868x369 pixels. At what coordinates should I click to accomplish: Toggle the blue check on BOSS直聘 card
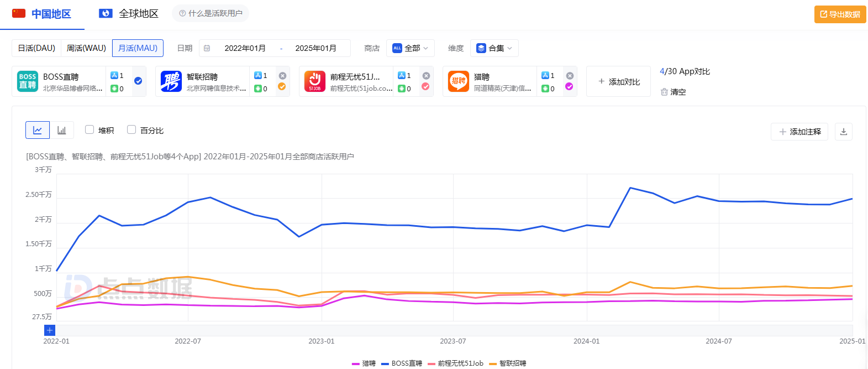click(x=138, y=81)
